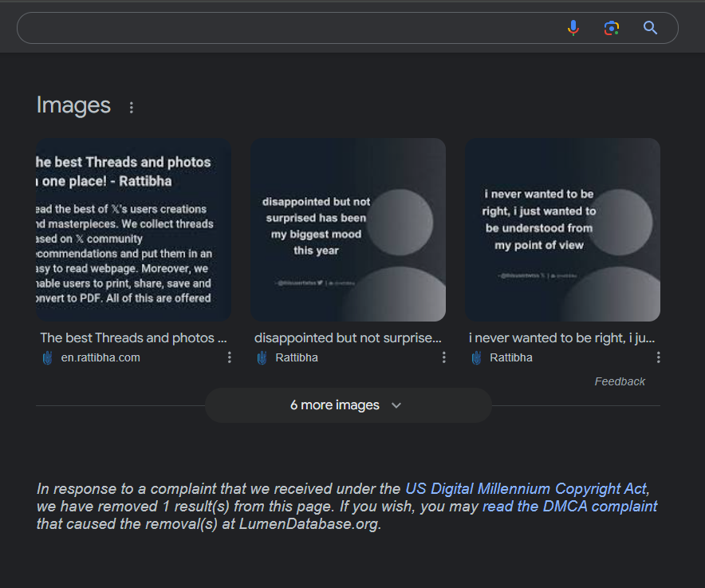Click en.rattibha.com favicon icon
This screenshot has width=705, height=588.
click(47, 357)
